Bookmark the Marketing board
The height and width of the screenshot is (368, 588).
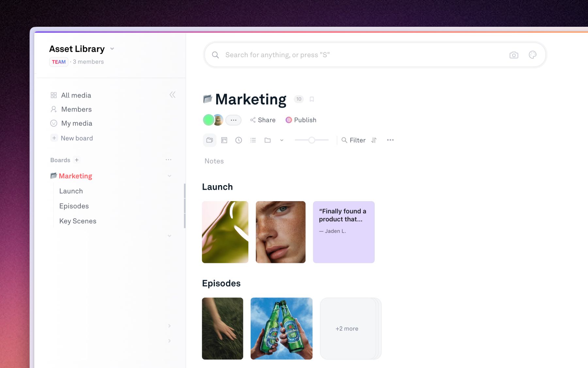[312, 99]
